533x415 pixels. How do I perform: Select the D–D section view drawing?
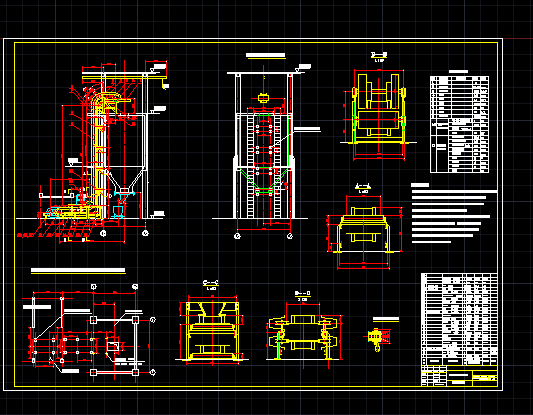tap(304, 336)
